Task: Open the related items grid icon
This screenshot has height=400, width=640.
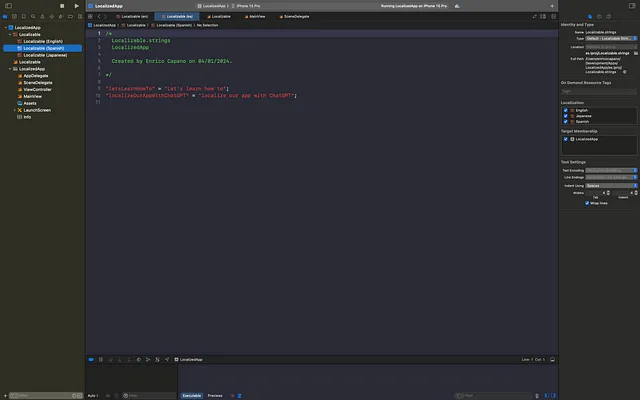Action: click(x=90, y=17)
